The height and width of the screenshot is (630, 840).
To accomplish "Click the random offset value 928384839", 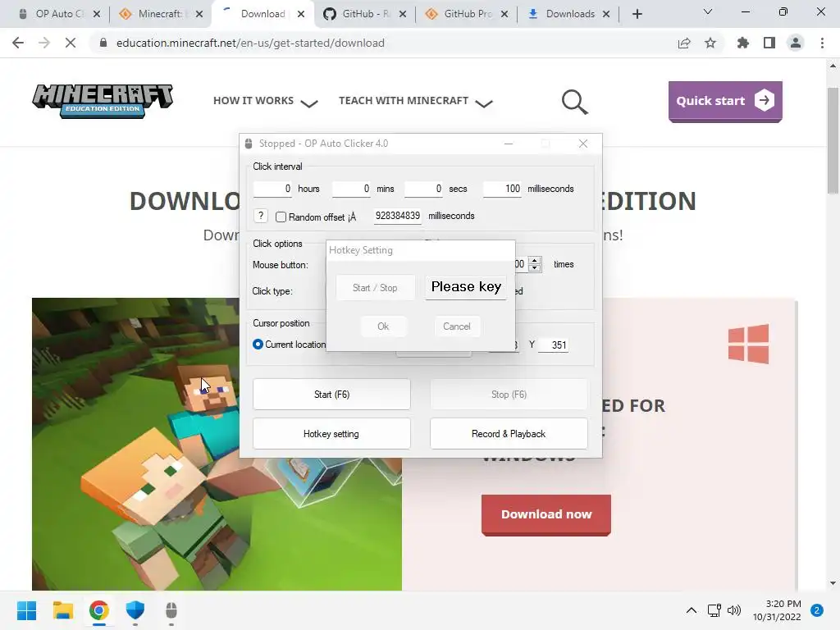I will [397, 216].
